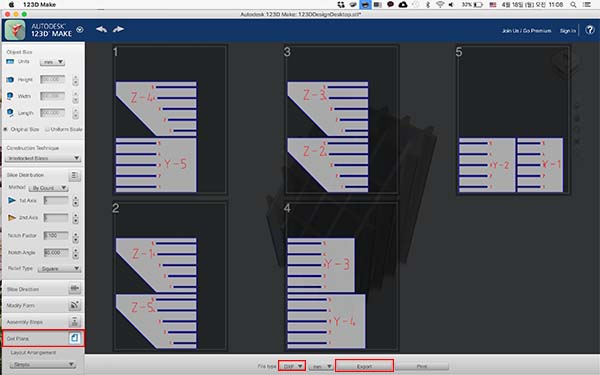Open the Construction Technique dropdown
The image size is (600, 375).
(43, 158)
